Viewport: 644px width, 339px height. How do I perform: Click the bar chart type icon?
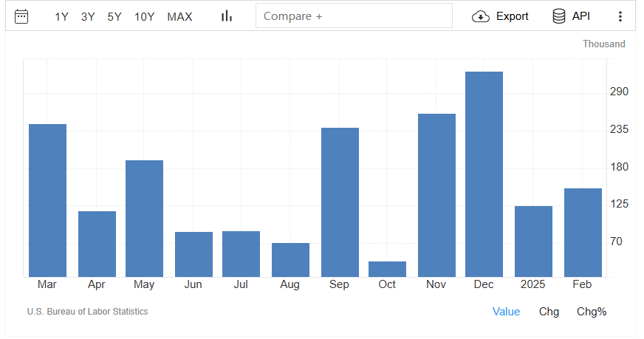tap(227, 16)
